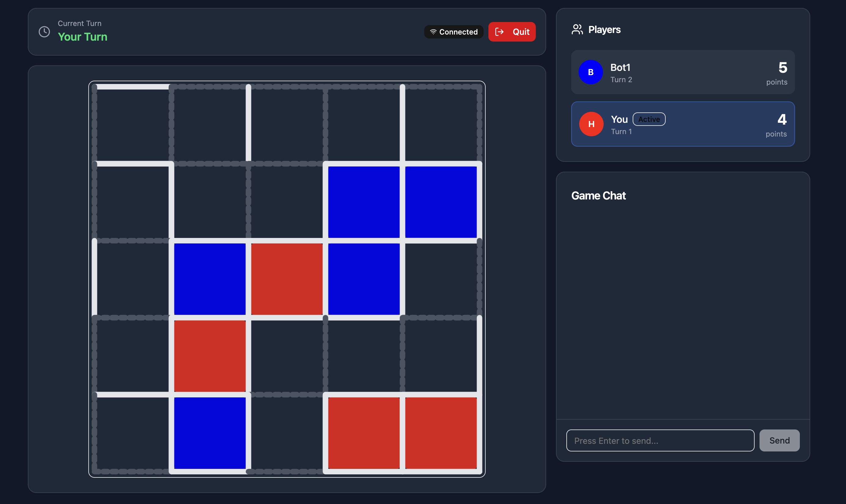Click the Game Chat heading
Screen dimensions: 846x504
click(599, 195)
